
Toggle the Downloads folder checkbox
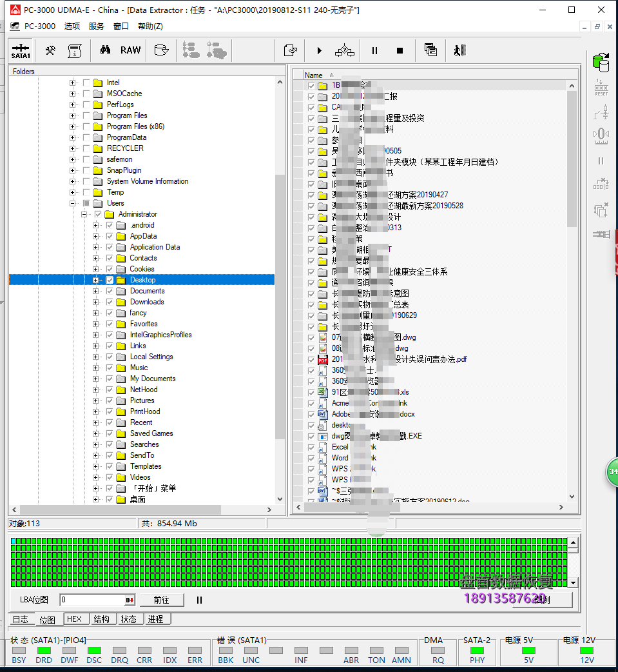110,302
